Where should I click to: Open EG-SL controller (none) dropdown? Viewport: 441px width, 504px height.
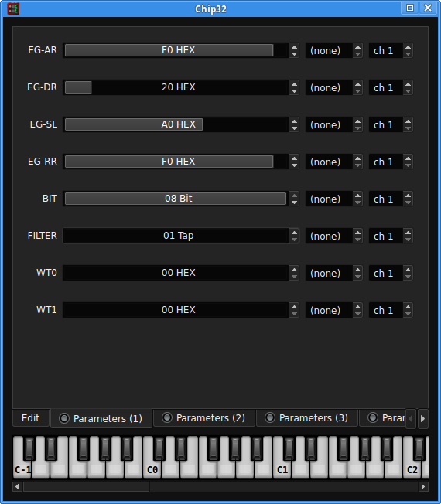pos(334,124)
